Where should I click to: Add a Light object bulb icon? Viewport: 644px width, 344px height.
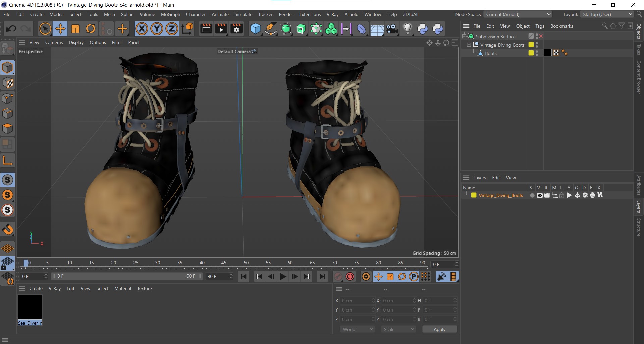click(407, 29)
